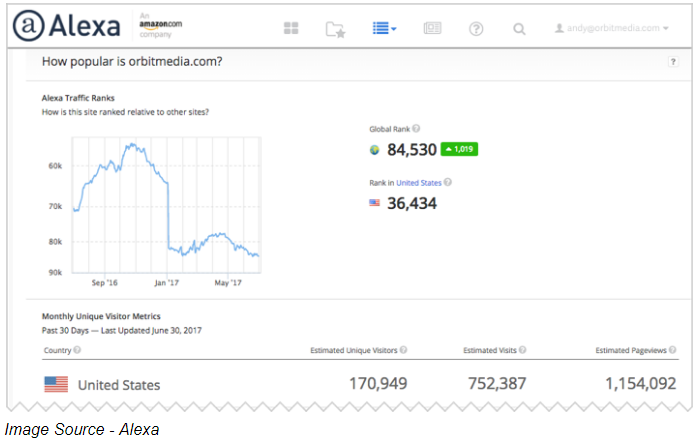Click the user profile icon
Viewport: 699px width, 441px height.
pyautogui.click(x=559, y=28)
